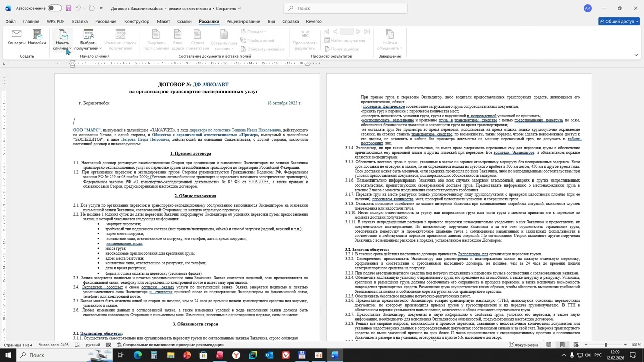Open spell check icon in the status bar
This screenshot has width=644, height=362.
[78, 345]
